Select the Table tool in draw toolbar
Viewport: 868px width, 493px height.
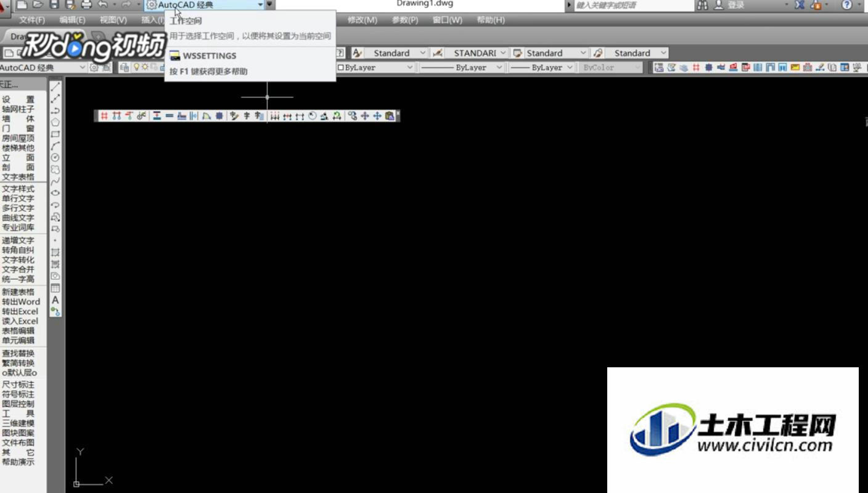point(55,288)
